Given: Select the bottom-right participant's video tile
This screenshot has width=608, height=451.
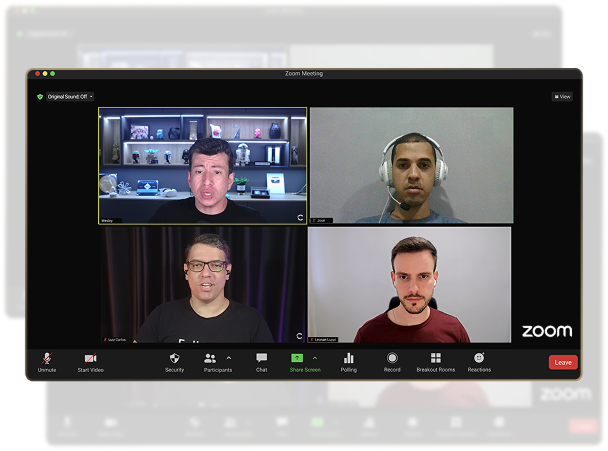Looking at the screenshot, I should point(409,285).
